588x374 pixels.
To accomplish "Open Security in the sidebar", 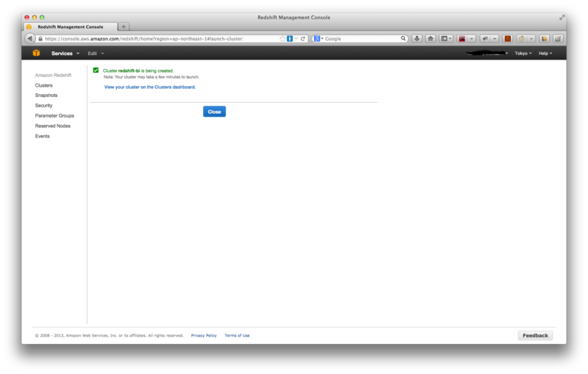I will (43, 105).
